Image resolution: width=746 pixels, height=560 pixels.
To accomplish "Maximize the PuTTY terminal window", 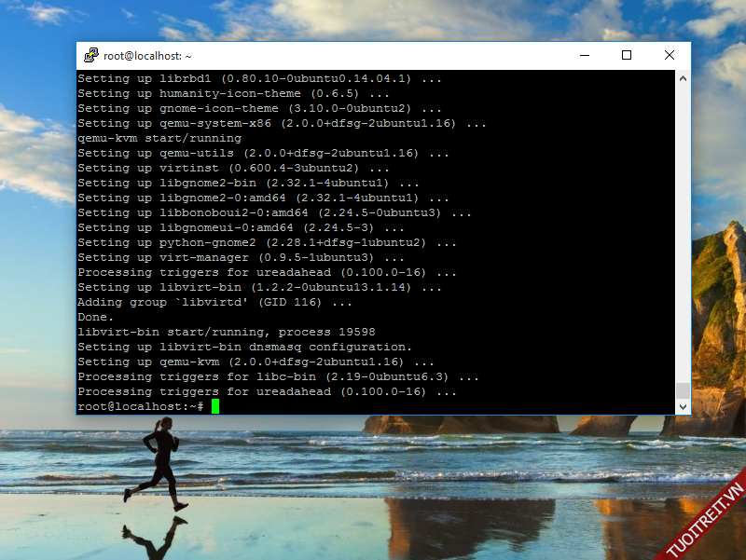I will 627,56.
